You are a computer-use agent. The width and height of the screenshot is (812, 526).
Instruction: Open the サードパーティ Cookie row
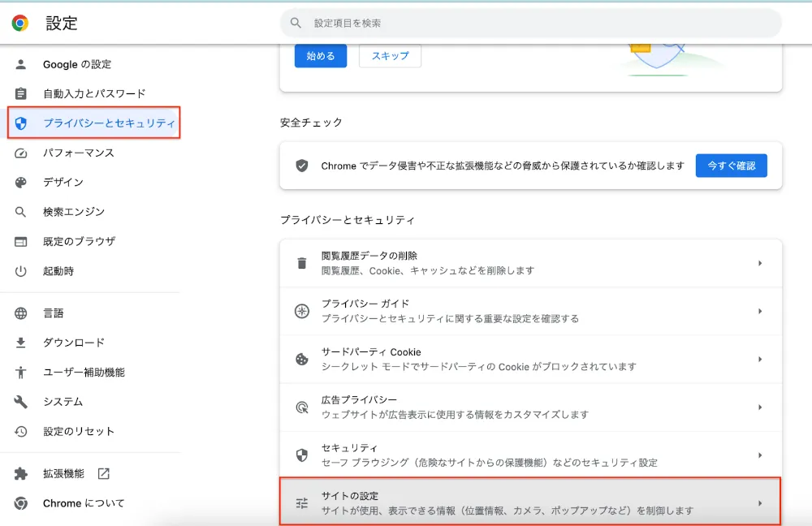coord(531,360)
